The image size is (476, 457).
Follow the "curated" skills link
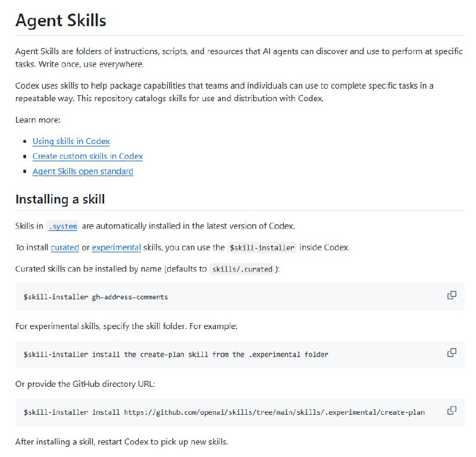64,247
